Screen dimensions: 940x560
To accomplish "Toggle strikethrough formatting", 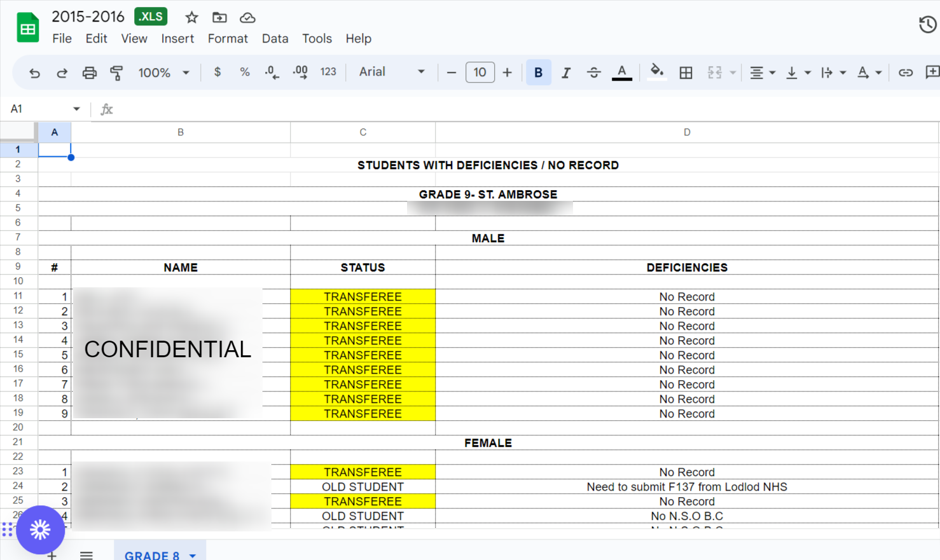I will (594, 72).
